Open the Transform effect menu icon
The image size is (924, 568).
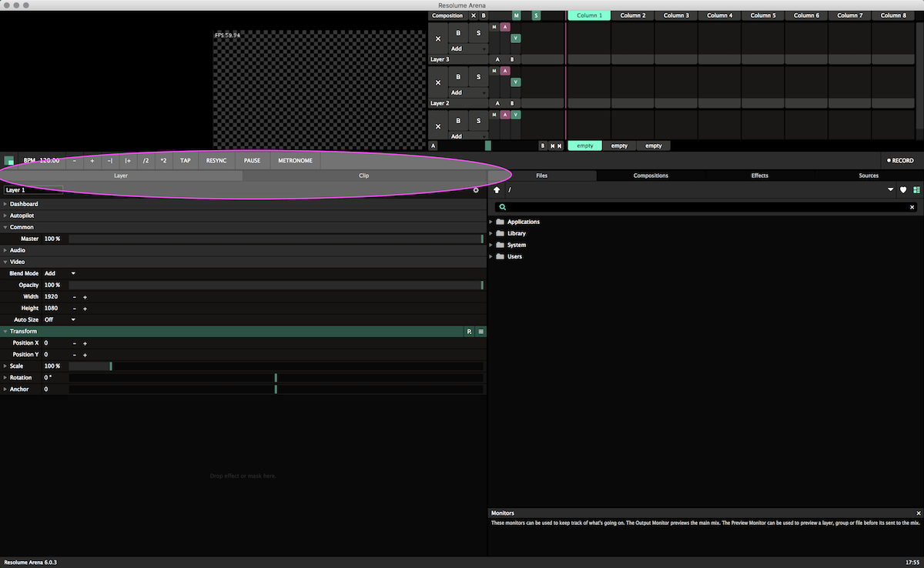(480, 332)
